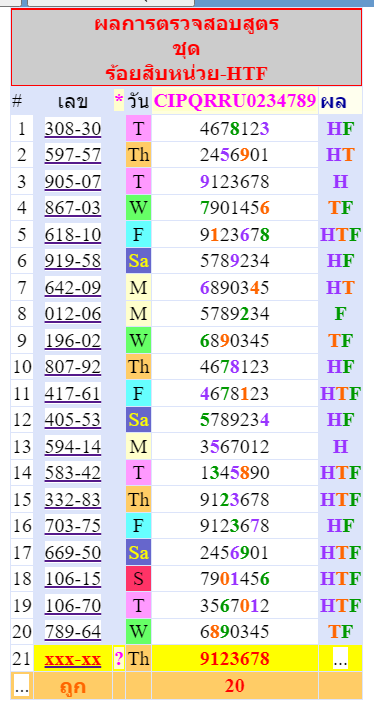Viewport: 374px width, 713px height.
Task: Select sequence 4678123 in row 417-61
Action: point(235,393)
